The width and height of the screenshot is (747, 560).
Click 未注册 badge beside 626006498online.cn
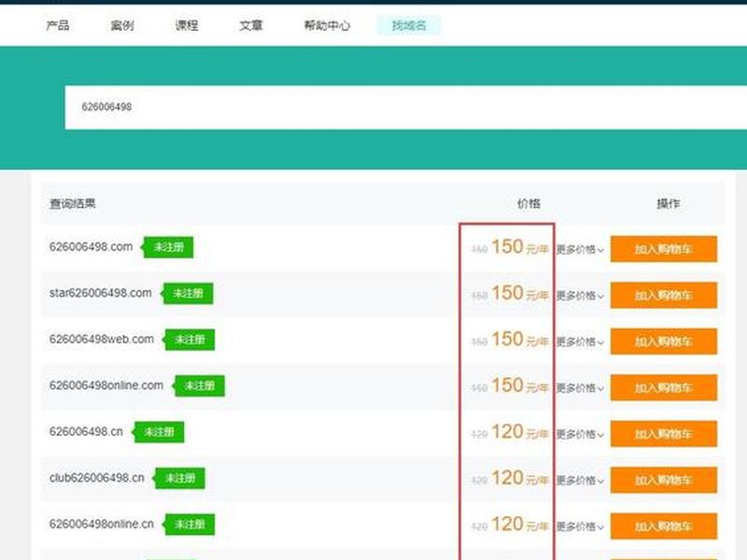pos(189,525)
